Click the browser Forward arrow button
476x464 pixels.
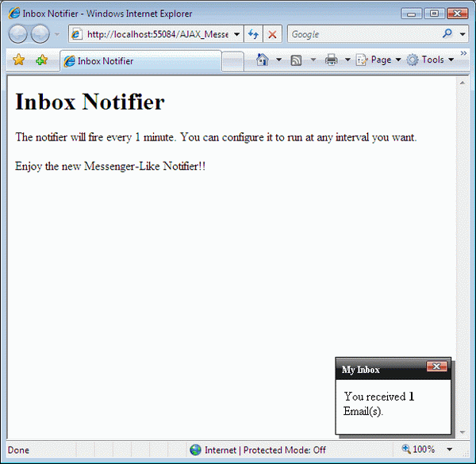tap(40, 34)
